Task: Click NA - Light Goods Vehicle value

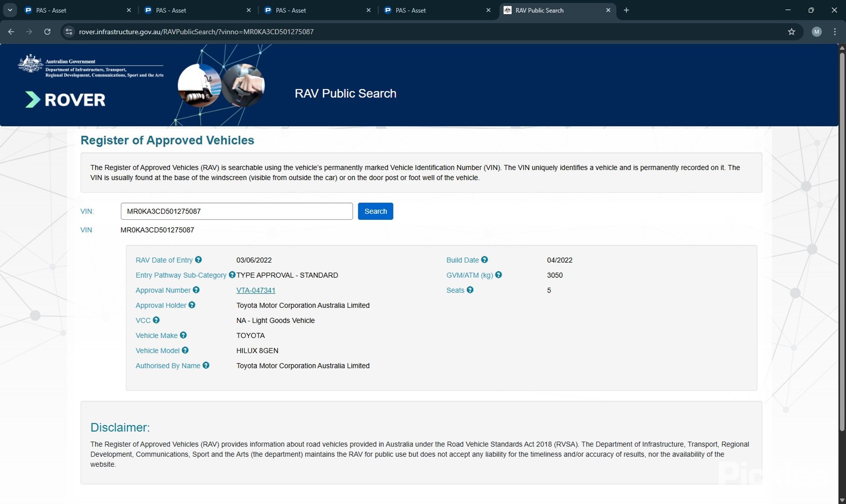Action: pyautogui.click(x=275, y=320)
